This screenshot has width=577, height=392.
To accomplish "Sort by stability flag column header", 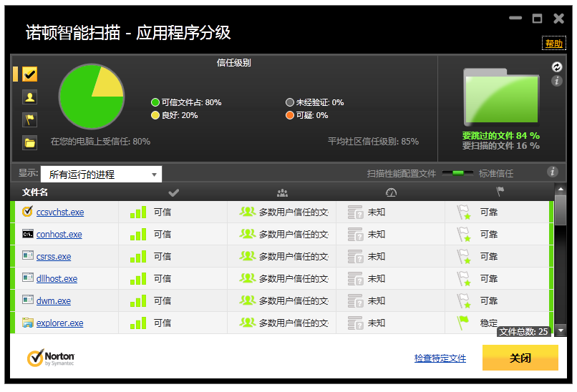I will pos(500,191).
